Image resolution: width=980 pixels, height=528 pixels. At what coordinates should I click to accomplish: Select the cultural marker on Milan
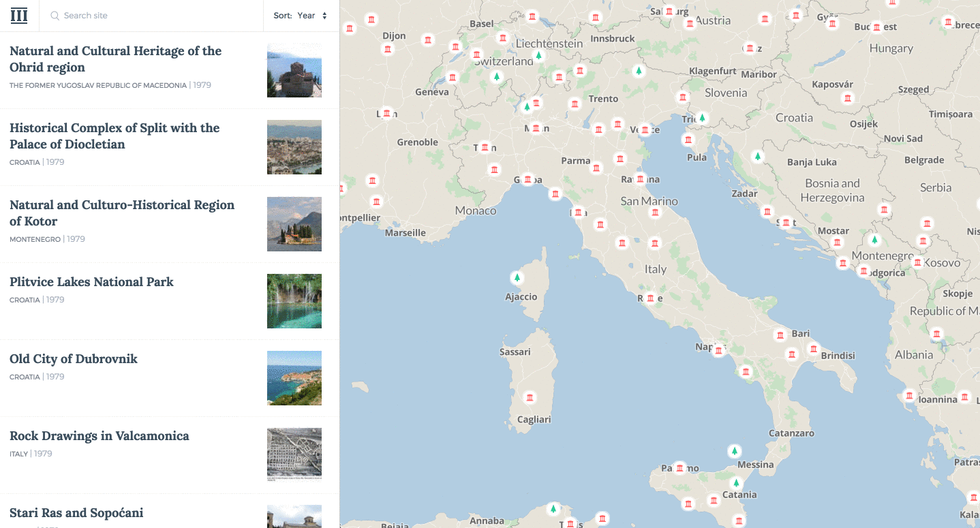pos(536,127)
